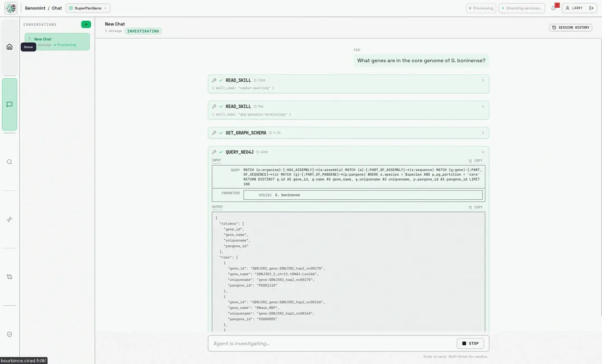Click the user message about G. boninense

pyautogui.click(x=421, y=60)
